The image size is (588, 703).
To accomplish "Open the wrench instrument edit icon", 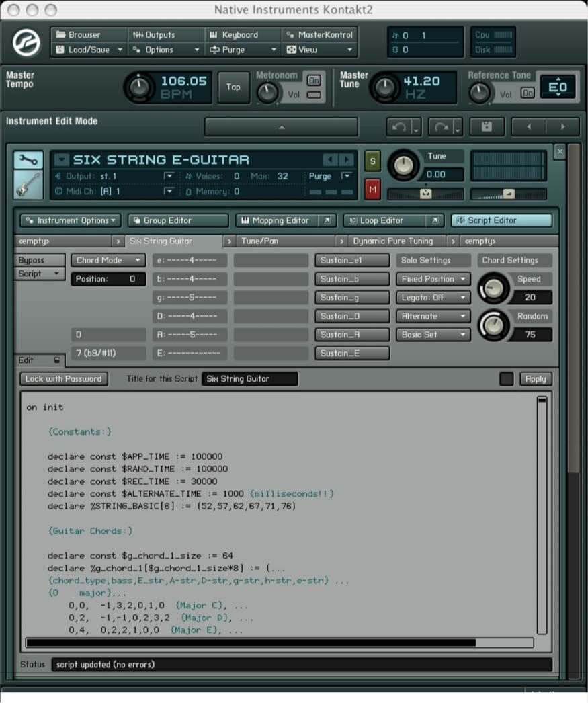I will [x=28, y=160].
